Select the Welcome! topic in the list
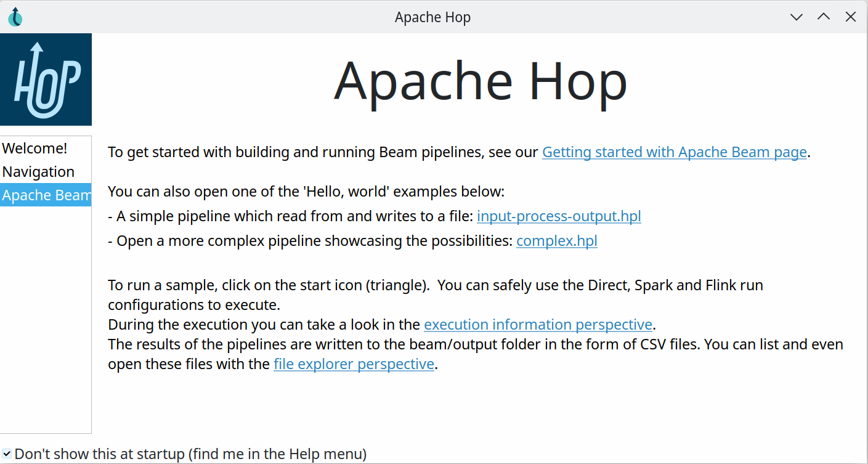 (35, 148)
